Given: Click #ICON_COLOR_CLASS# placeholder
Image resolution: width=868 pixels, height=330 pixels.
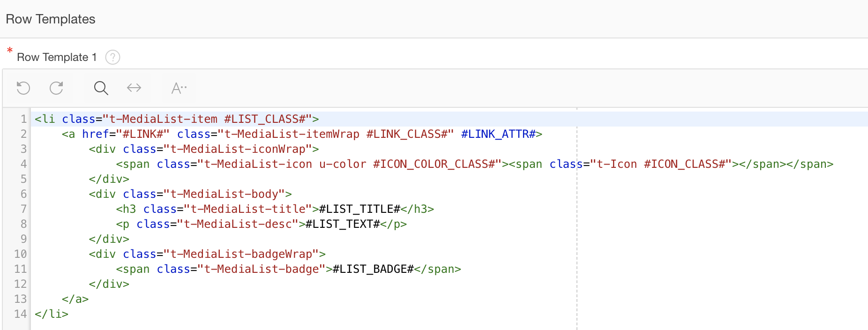Looking at the screenshot, I should click(434, 164).
